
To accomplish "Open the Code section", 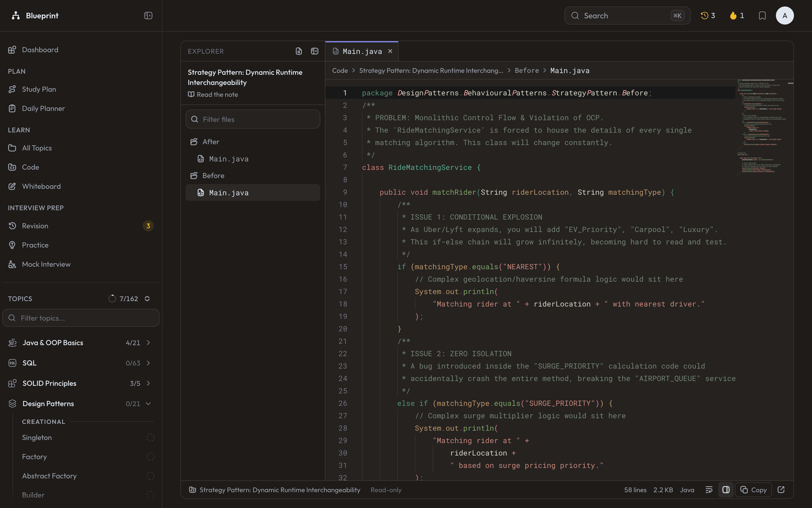I will (x=81, y=167).
